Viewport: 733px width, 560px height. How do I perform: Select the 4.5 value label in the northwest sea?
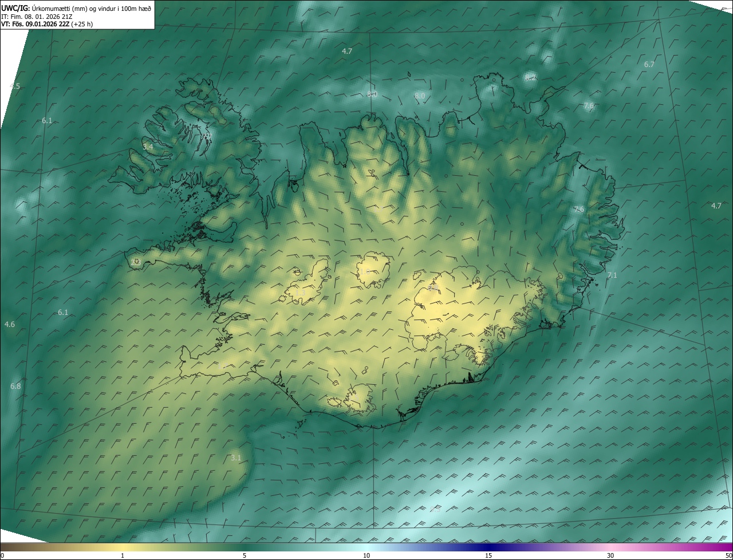pyautogui.click(x=15, y=86)
